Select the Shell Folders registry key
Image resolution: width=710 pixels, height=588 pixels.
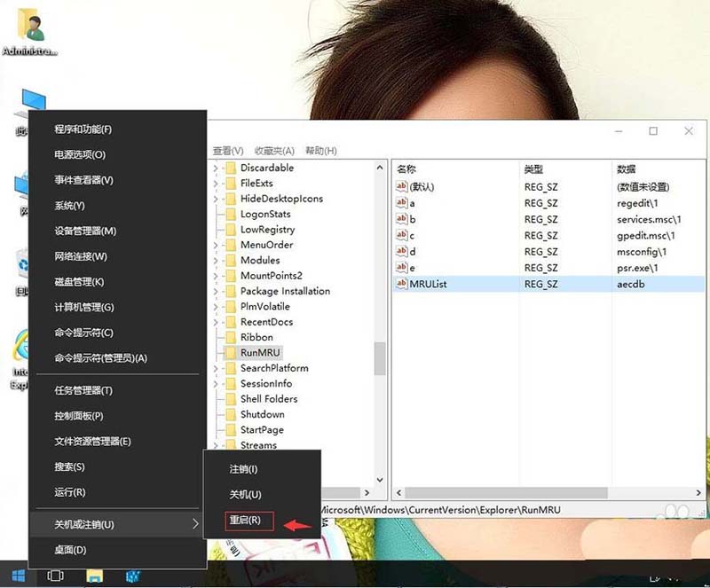[271, 398]
